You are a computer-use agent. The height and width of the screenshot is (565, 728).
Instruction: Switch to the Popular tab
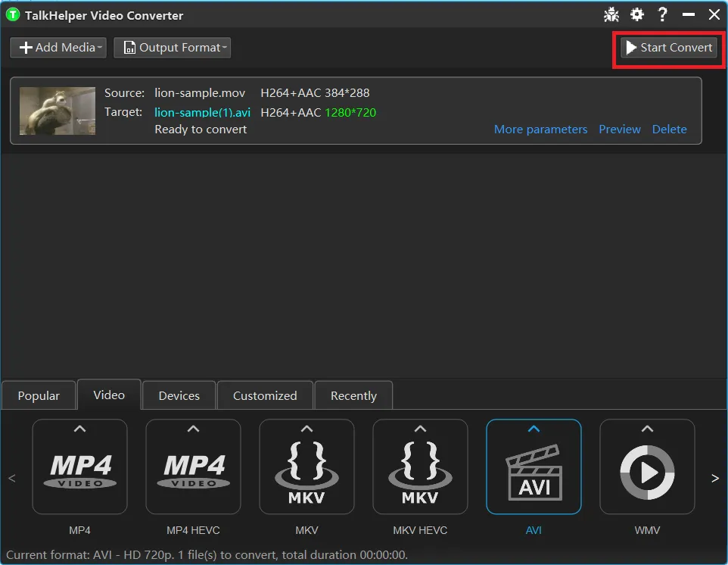point(39,395)
